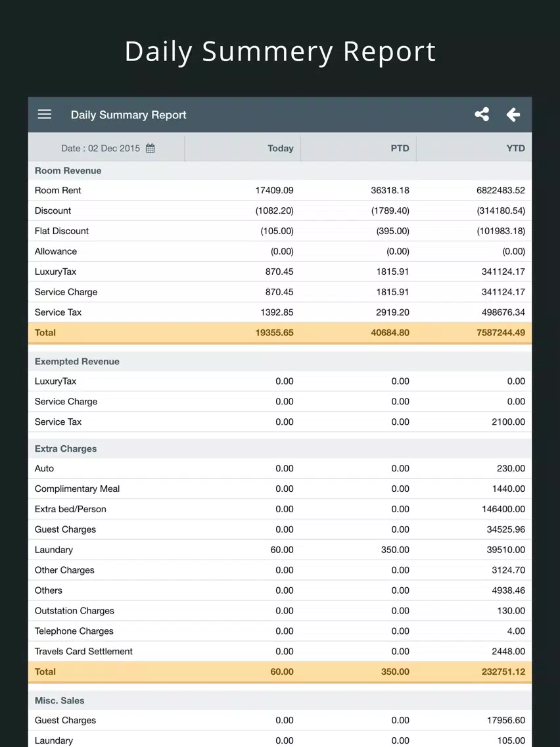This screenshot has height=747, width=560.
Task: Click Room Revenue total 19355.65
Action: tap(274, 333)
